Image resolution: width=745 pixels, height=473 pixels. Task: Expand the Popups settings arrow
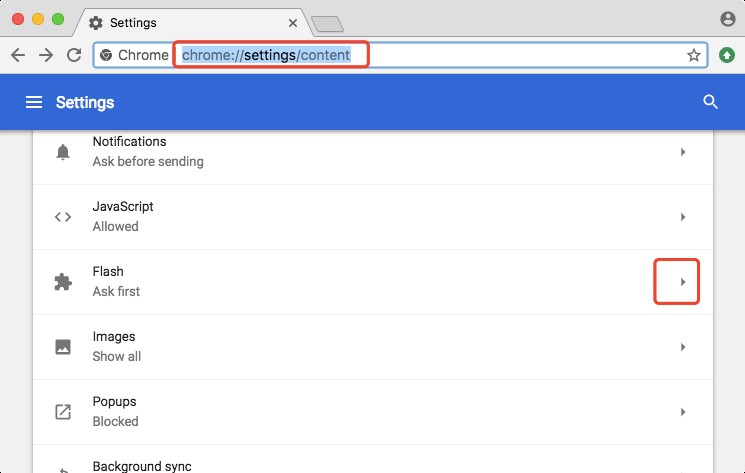tap(682, 412)
